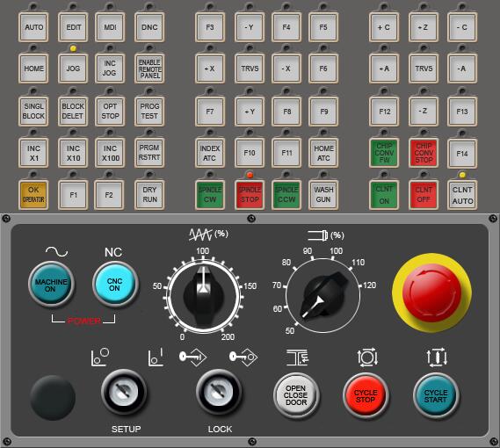Select the MDI mode key

click(x=110, y=27)
